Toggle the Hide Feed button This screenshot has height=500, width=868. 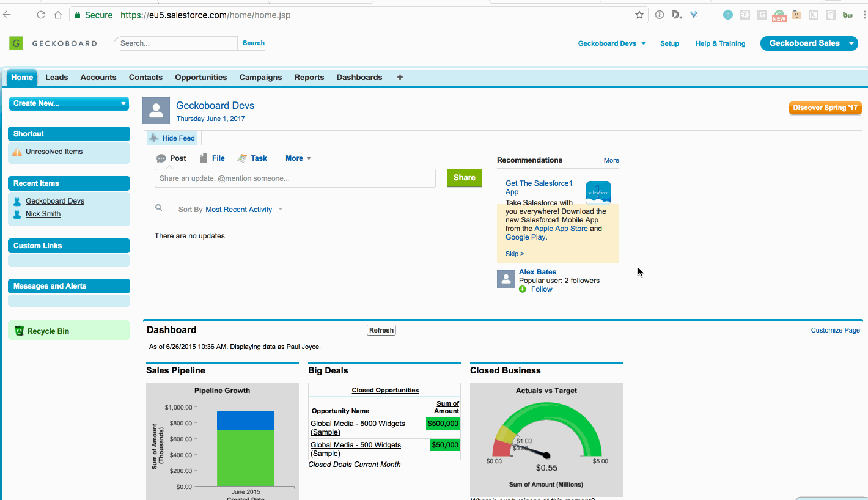pos(172,138)
